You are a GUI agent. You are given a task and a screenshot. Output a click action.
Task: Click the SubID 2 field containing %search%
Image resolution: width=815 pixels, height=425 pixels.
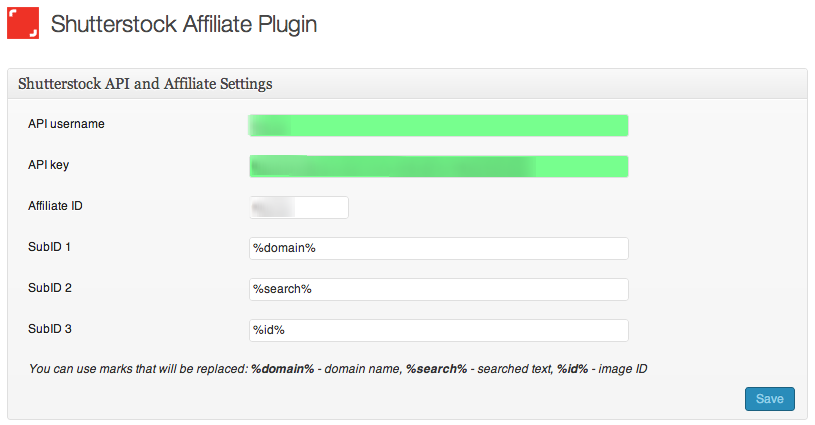pyautogui.click(x=438, y=289)
